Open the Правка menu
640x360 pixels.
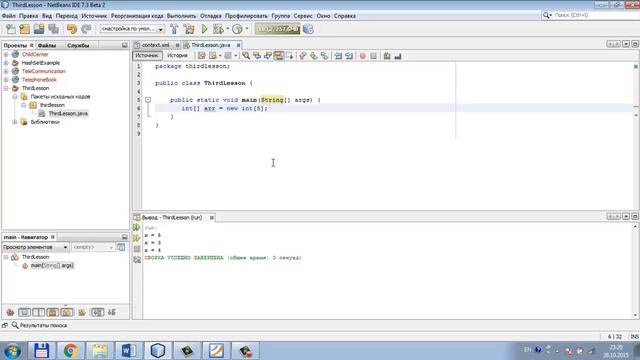pos(29,16)
